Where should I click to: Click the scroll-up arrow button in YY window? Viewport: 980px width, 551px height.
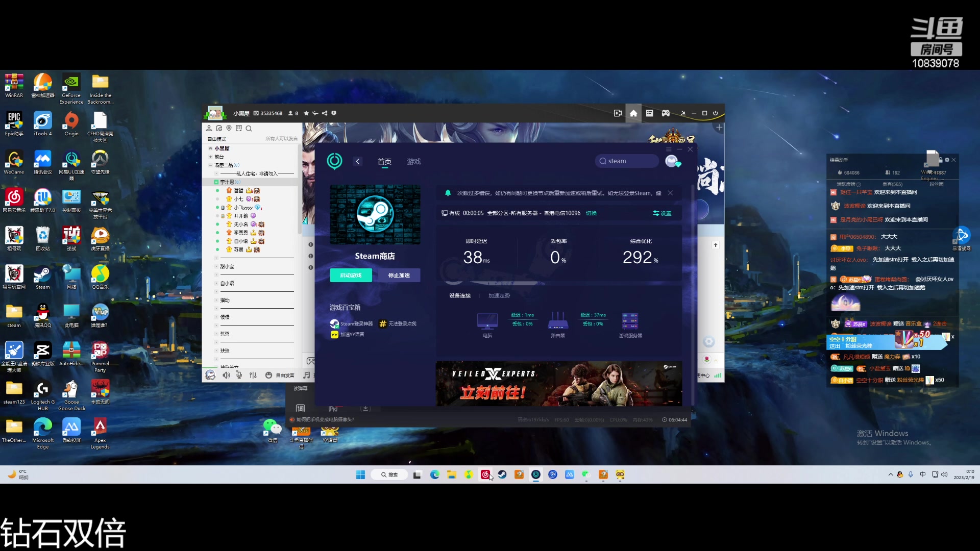(x=716, y=245)
